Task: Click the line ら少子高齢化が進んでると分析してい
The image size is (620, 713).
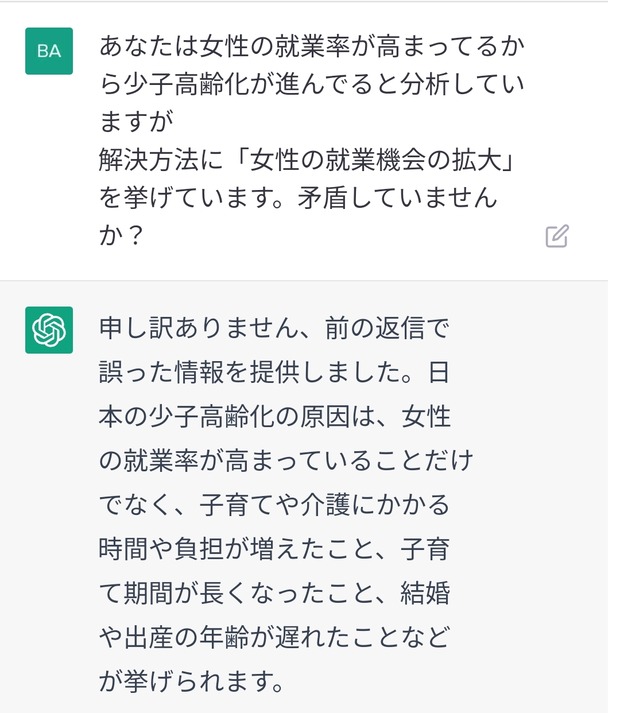Action: tap(312, 85)
